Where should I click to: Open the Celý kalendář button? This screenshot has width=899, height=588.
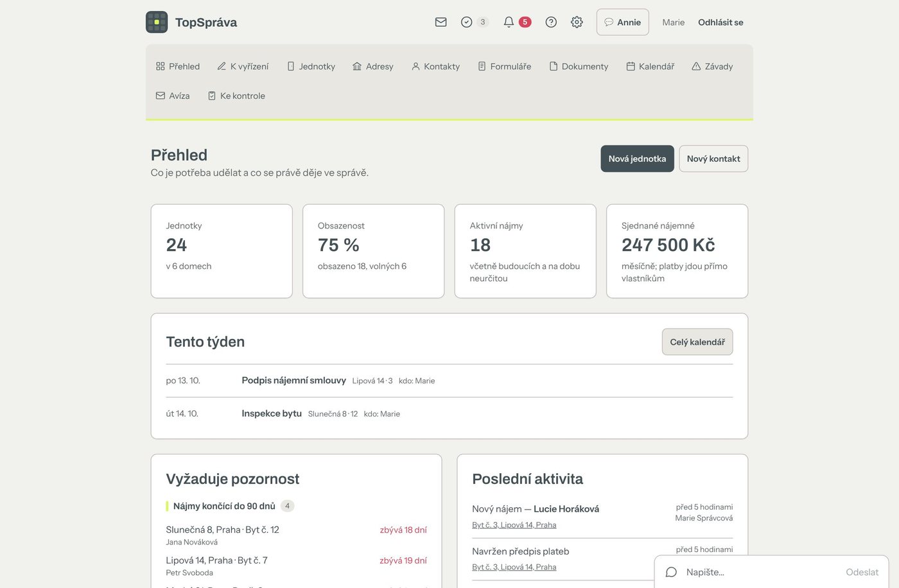[x=697, y=342]
